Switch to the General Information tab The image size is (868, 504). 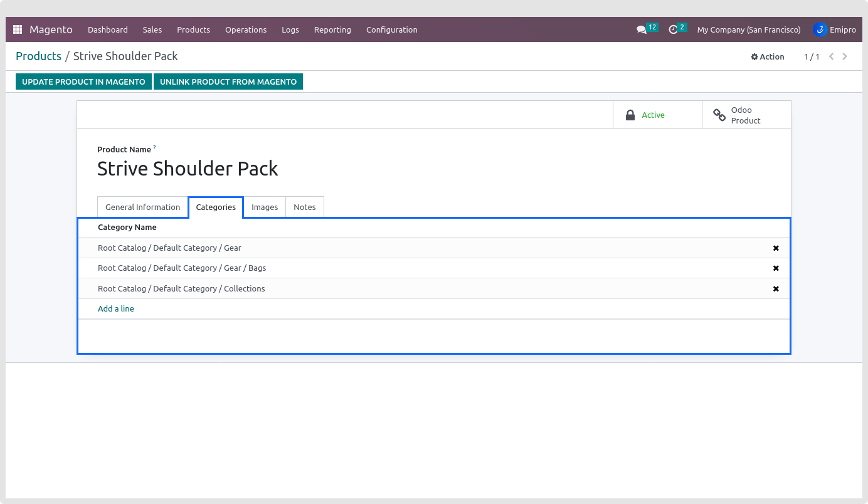(x=142, y=207)
